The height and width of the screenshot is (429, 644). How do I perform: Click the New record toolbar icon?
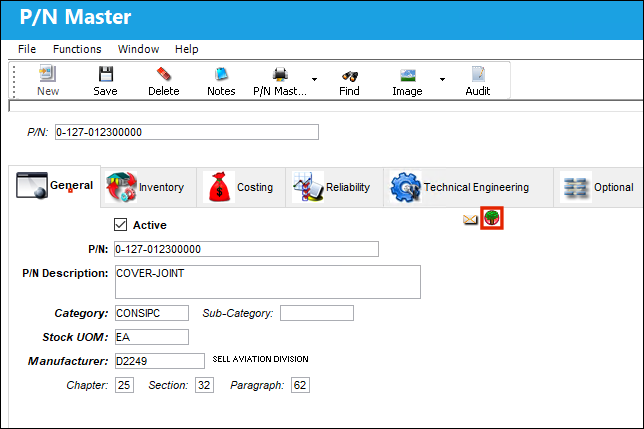48,74
